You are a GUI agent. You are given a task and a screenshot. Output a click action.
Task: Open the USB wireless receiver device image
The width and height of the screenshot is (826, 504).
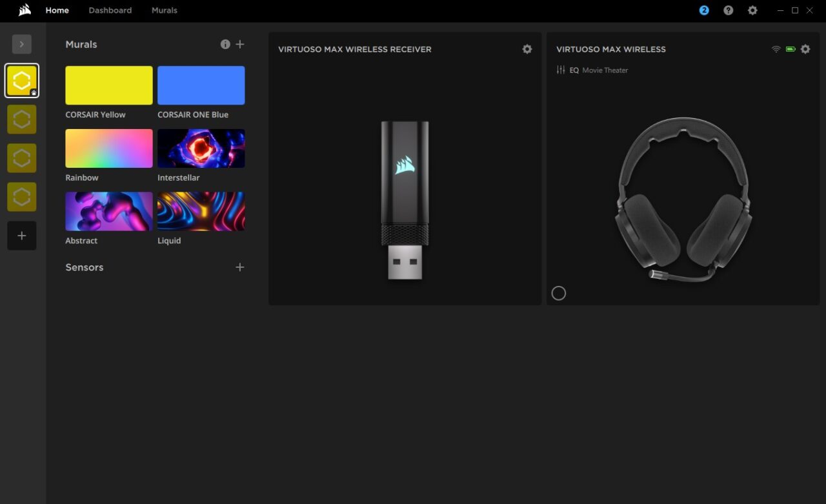[405, 200]
